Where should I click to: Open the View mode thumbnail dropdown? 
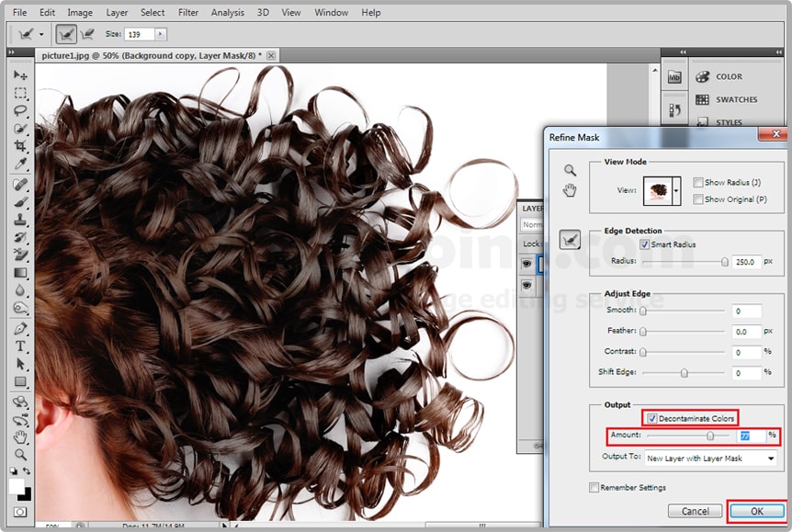tap(677, 190)
